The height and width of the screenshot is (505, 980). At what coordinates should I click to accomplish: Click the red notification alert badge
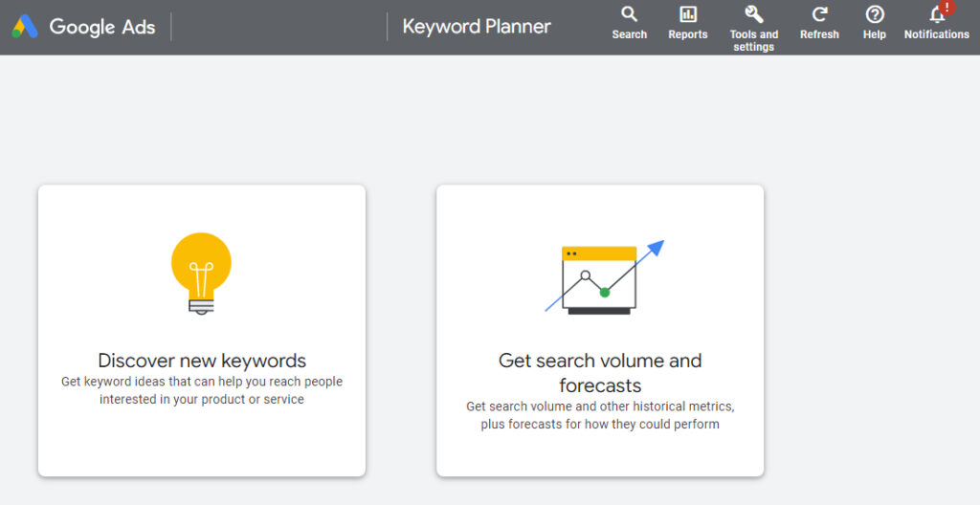947,7
